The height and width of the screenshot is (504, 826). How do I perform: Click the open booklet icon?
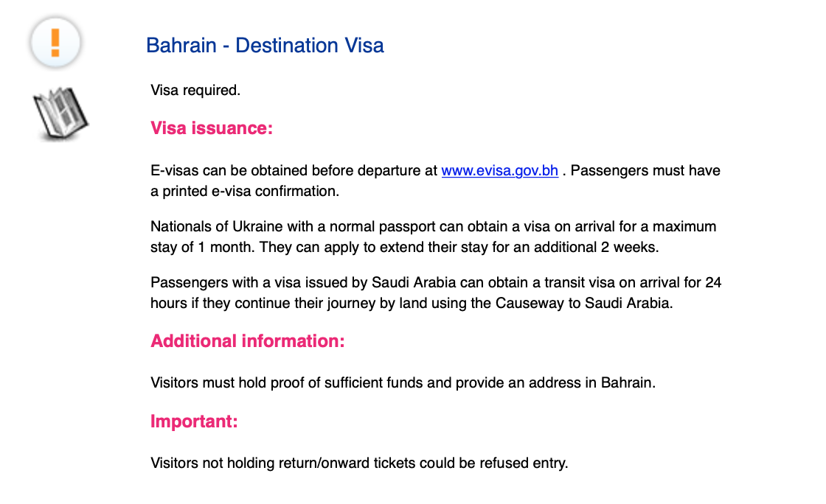pos(61,114)
